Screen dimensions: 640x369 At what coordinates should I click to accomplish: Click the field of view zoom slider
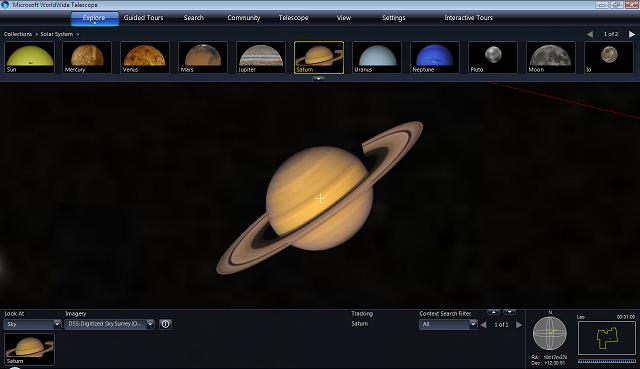click(607, 361)
